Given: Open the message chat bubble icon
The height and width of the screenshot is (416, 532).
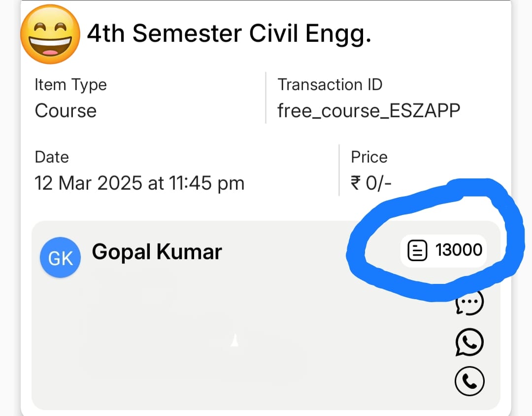Looking at the screenshot, I should coord(469,302).
